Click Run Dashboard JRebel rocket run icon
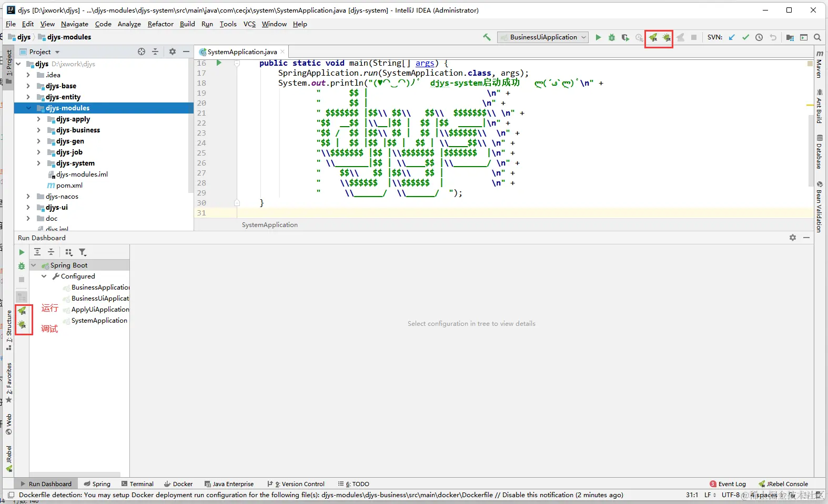Screen dimensions: 828x504 [22, 311]
